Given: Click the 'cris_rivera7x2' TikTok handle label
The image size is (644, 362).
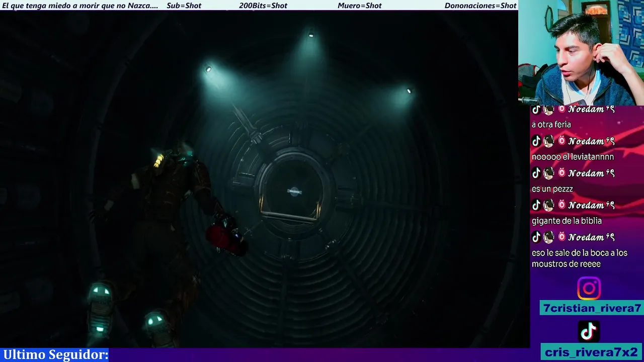Looking at the screenshot, I should click(591, 352).
